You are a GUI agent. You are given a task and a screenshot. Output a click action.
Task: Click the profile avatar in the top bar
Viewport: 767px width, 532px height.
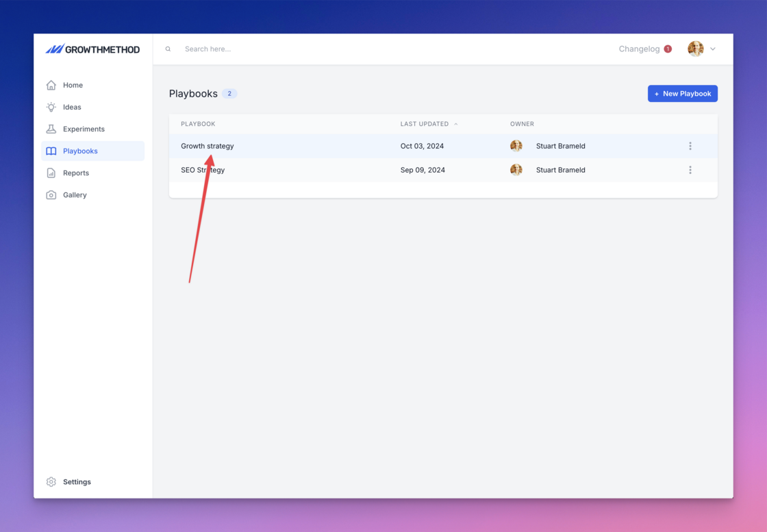pyautogui.click(x=695, y=49)
